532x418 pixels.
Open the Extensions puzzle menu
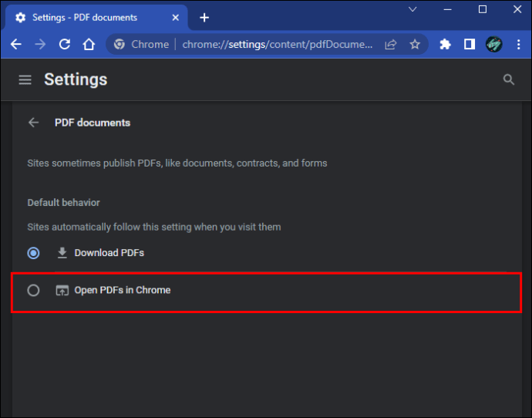[445, 44]
